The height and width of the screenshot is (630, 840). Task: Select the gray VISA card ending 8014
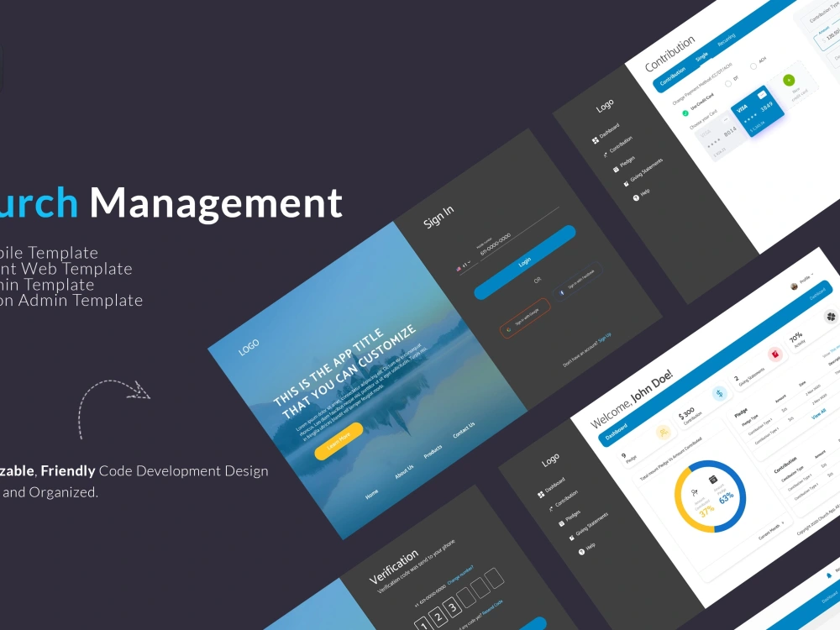pyautogui.click(x=721, y=135)
